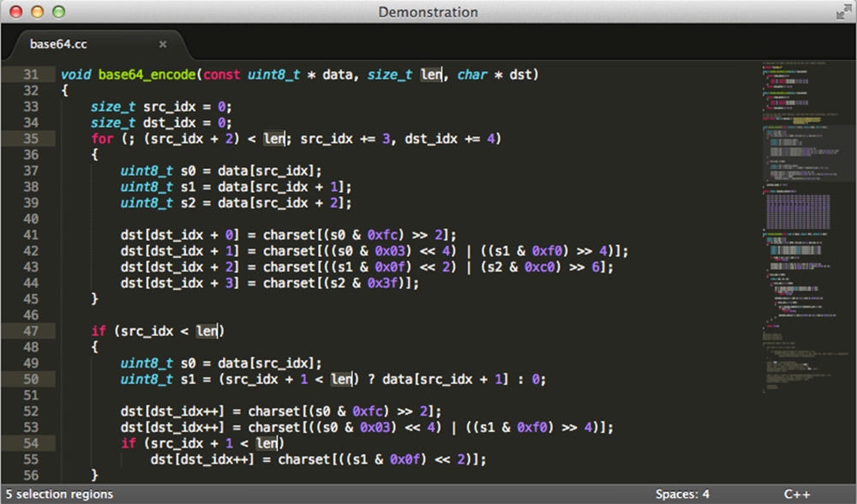Image resolution: width=857 pixels, height=504 pixels.
Task: Click the 0xc0 literal on line 43
Action: (x=539, y=267)
